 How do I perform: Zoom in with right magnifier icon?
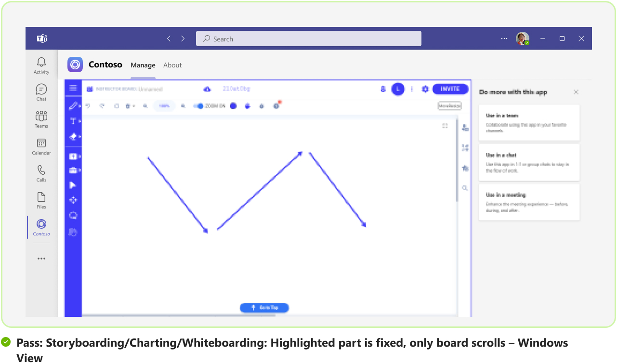pyautogui.click(x=183, y=106)
